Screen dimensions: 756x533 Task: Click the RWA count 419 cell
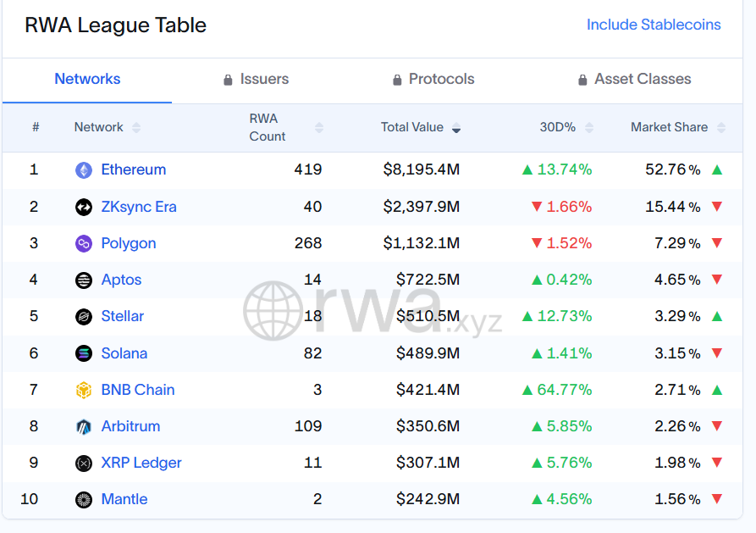[x=308, y=169]
